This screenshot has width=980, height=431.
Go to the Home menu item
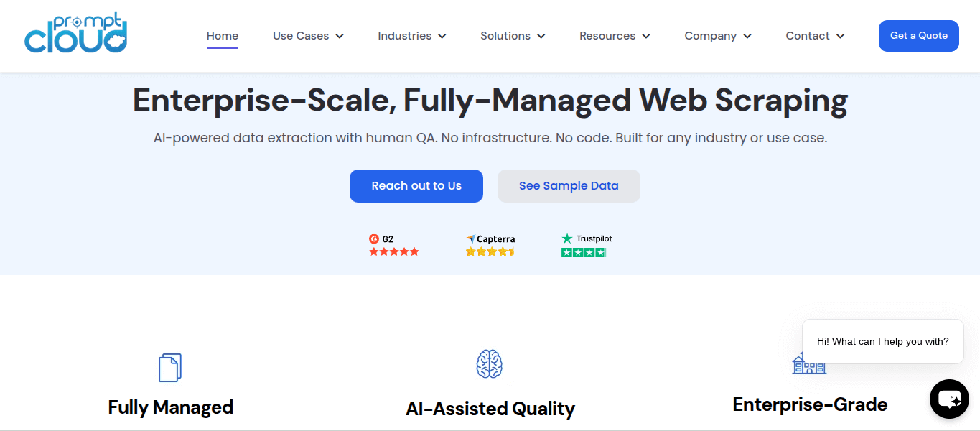223,36
